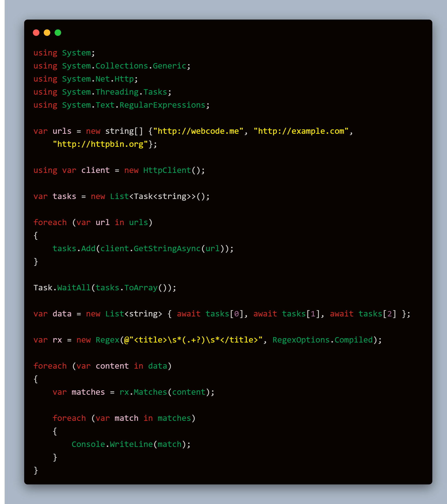The width and height of the screenshot is (447, 504).
Task: Click the yellow minimize dot
Action: pos(47,33)
